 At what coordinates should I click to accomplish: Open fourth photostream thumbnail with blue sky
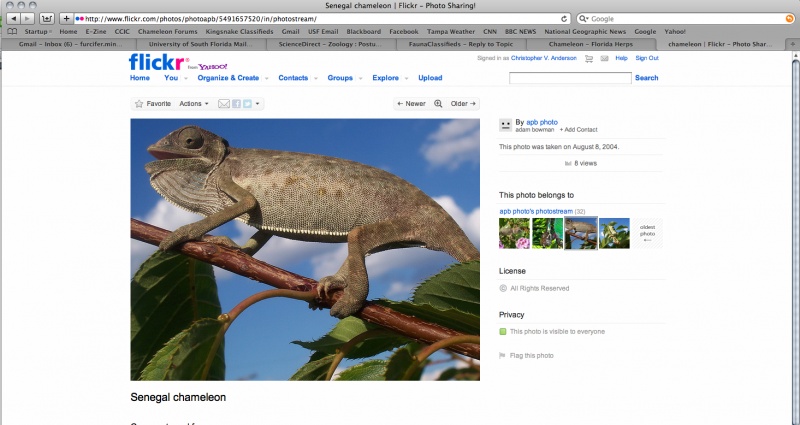614,234
